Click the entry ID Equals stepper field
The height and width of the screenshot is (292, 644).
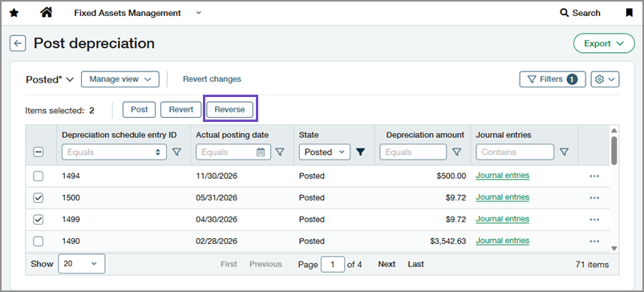click(x=114, y=152)
